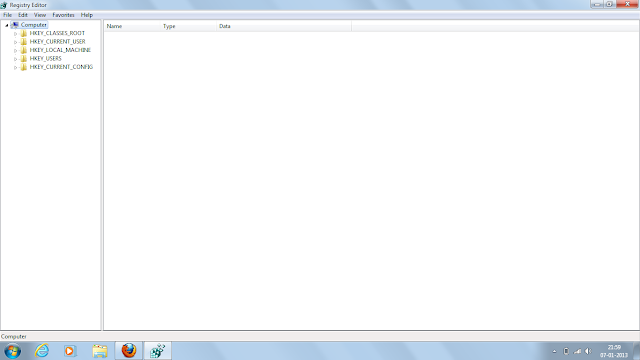Click the Data column header
This screenshot has width=640, height=360.
click(284, 26)
